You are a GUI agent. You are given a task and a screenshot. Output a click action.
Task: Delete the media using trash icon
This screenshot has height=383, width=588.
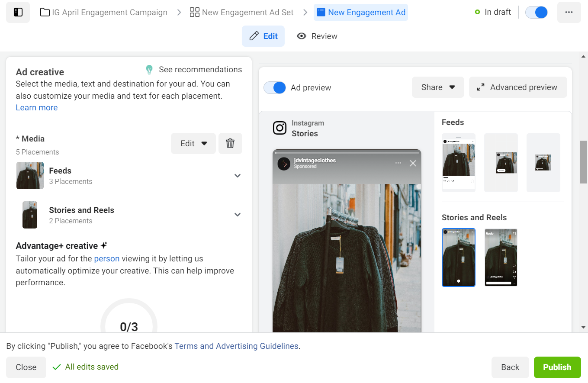[230, 143]
